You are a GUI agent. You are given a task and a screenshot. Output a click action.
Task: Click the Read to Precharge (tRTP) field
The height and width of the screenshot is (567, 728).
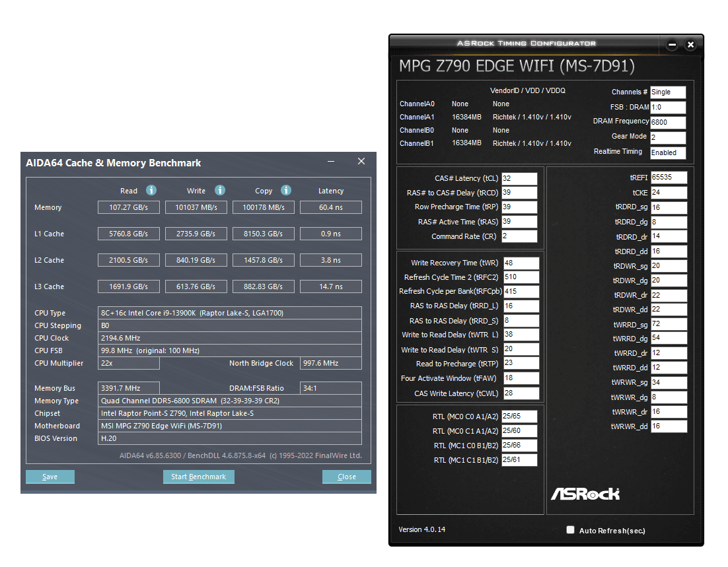tap(521, 363)
